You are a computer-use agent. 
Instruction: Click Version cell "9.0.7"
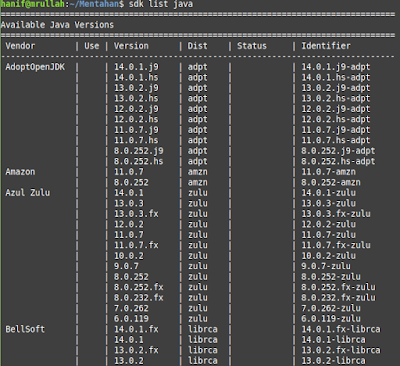click(126, 266)
